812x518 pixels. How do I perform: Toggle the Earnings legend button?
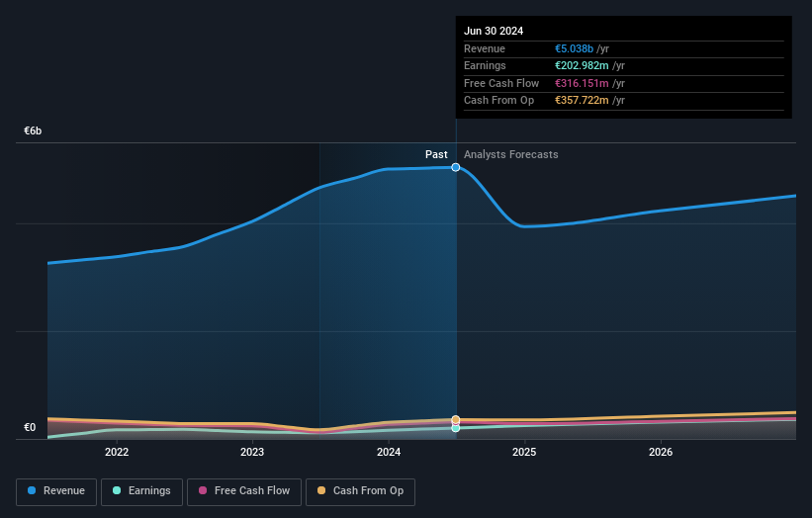pyautogui.click(x=141, y=491)
